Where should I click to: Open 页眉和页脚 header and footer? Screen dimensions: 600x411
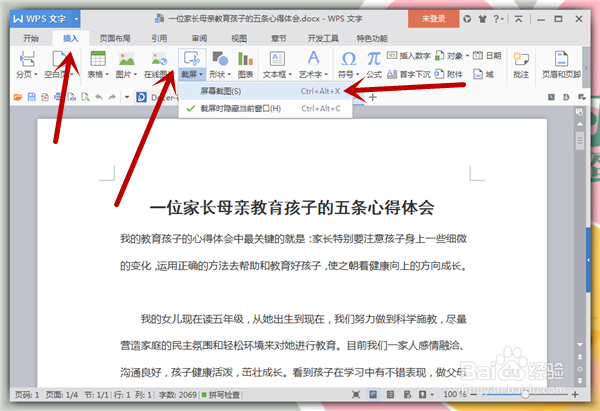pos(561,64)
